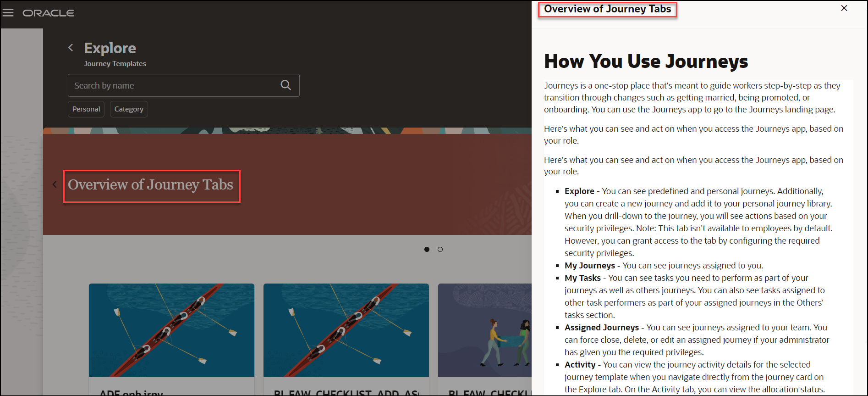The width and height of the screenshot is (868, 396).
Task: Close the Overview of Journey Tabs panel
Action: (844, 8)
